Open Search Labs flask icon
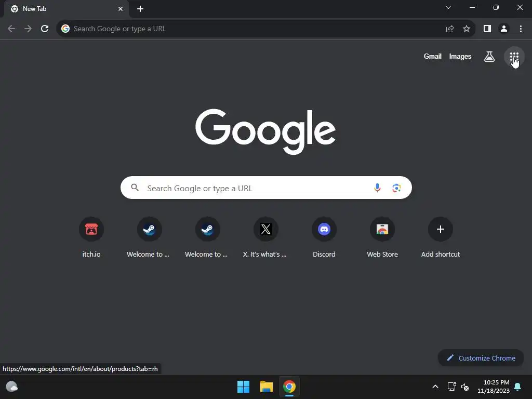 click(x=489, y=56)
